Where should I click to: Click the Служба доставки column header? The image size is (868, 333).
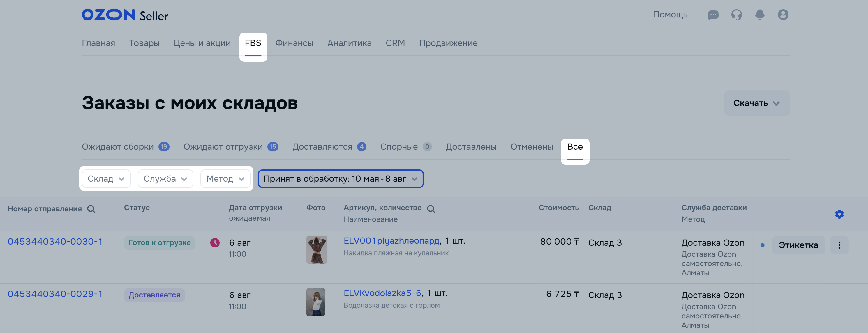(x=714, y=208)
